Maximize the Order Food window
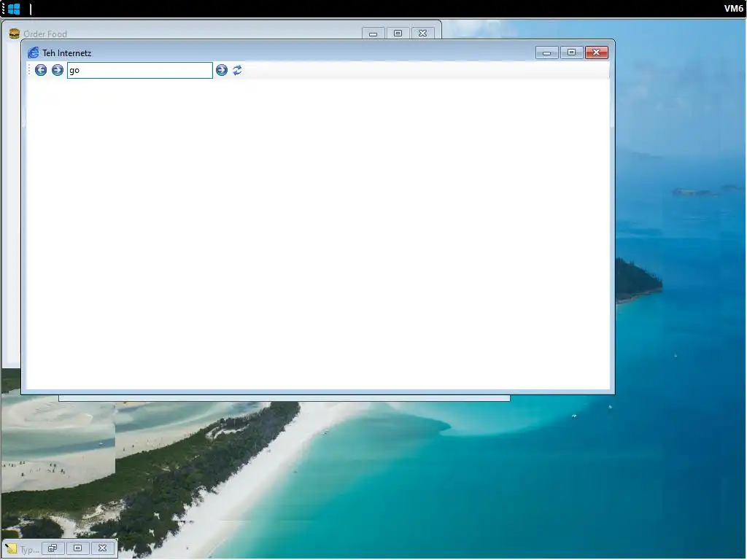This screenshot has height=560, width=747. pos(398,34)
